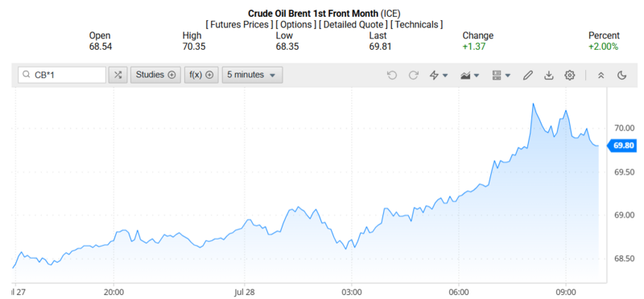Go to the Detailed Quote link
Image resolution: width=644 pixels, height=299 pixels.
353,24
